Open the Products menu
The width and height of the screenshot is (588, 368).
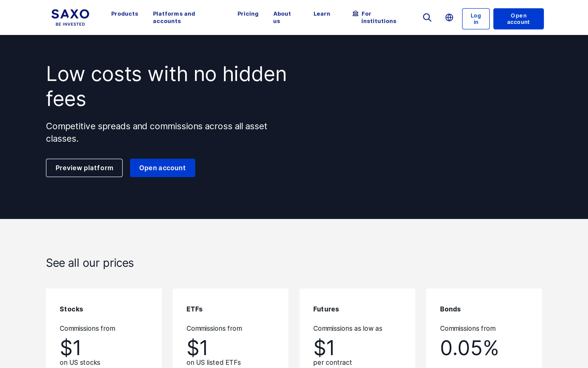[x=125, y=14]
